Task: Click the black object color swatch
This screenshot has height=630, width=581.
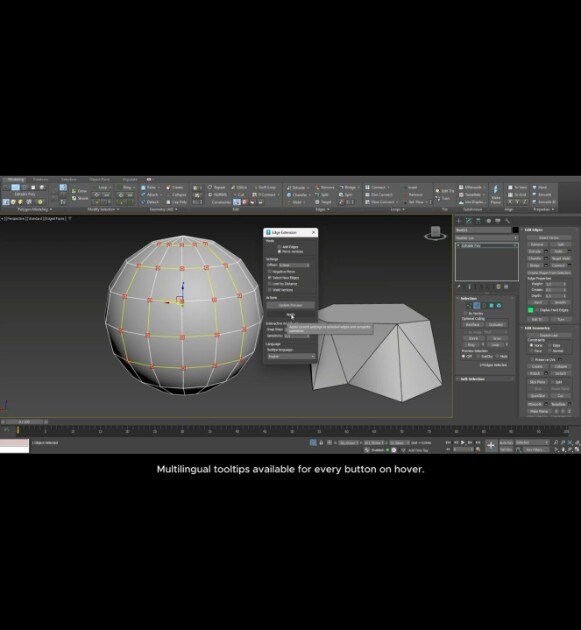Action: 515,230
